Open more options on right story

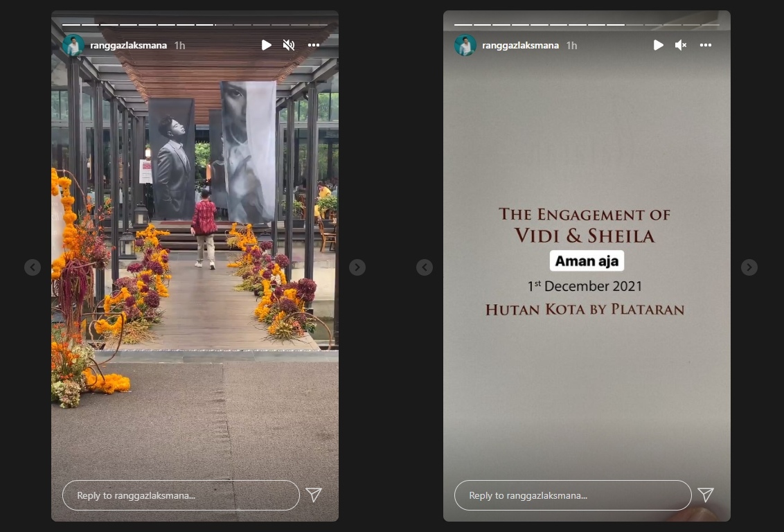click(706, 45)
